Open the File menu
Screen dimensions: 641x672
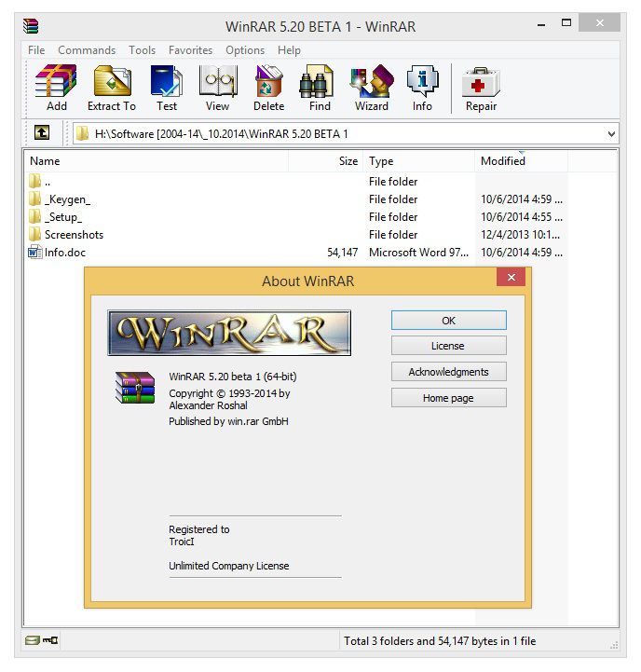coord(36,50)
